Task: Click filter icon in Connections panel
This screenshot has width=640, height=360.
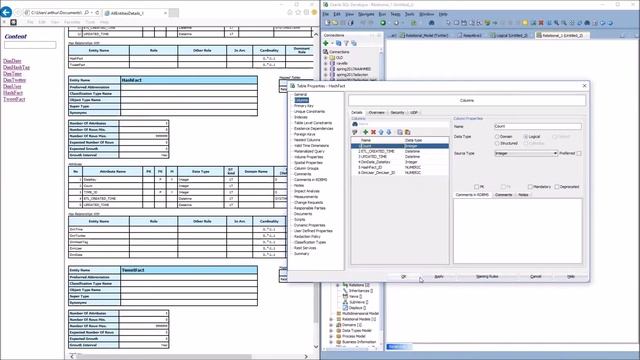Action: (346, 43)
